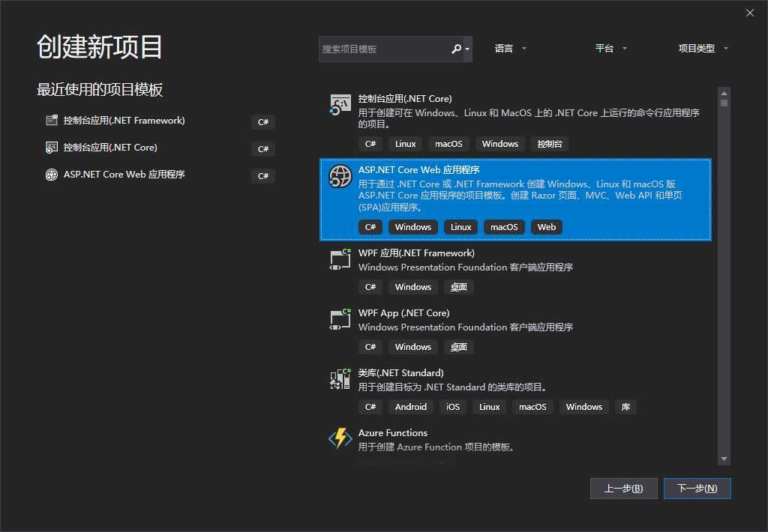This screenshot has width=768, height=532.
Task: Click recent 控制台应用(.NET Core) icon
Action: coord(52,148)
